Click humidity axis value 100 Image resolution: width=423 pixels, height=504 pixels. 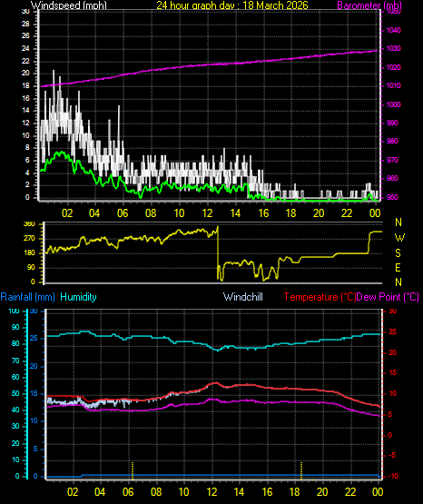click(14, 311)
